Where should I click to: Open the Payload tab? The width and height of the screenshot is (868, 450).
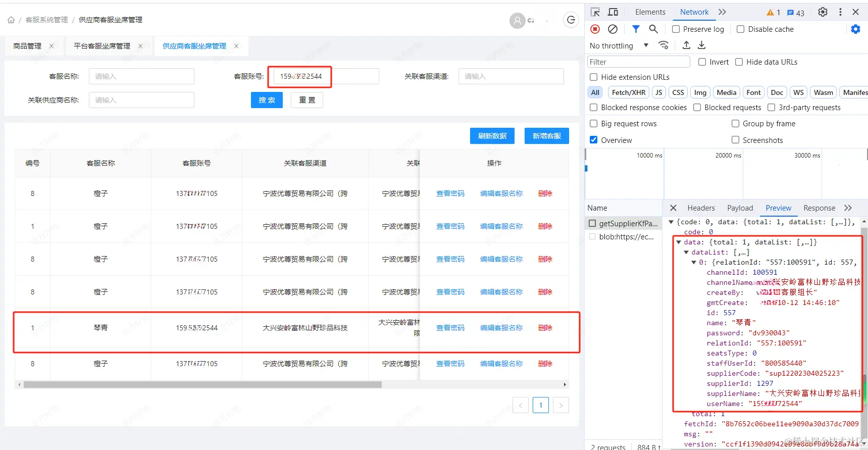click(740, 208)
